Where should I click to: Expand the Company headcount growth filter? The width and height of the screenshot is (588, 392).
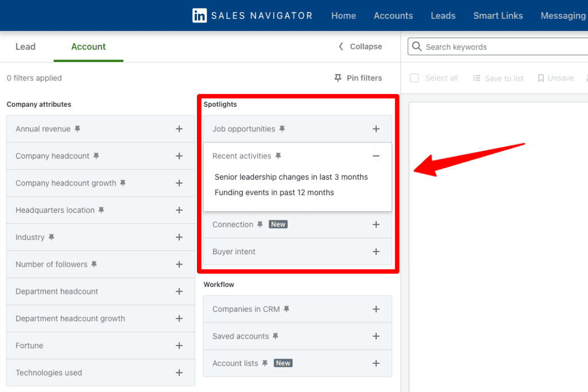[x=179, y=183]
